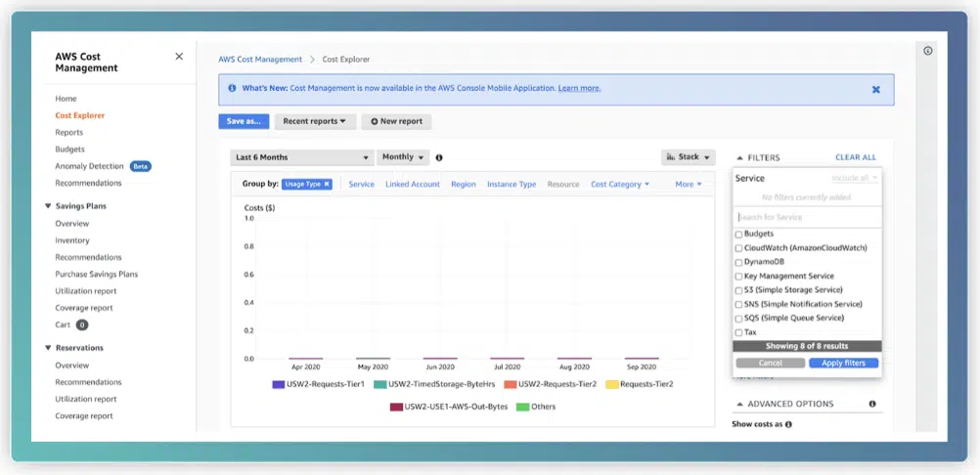
Task: Close the AWS Cost Management sidebar
Action: pos(179,56)
